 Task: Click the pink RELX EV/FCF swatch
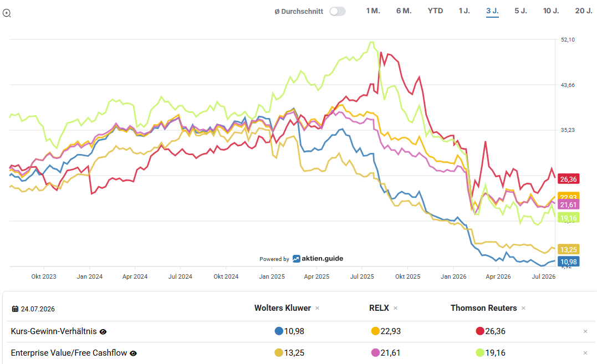coord(375,352)
